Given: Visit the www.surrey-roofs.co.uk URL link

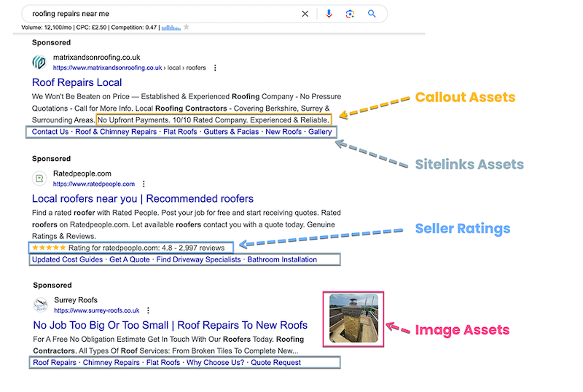Looking at the screenshot, I should point(97,310).
